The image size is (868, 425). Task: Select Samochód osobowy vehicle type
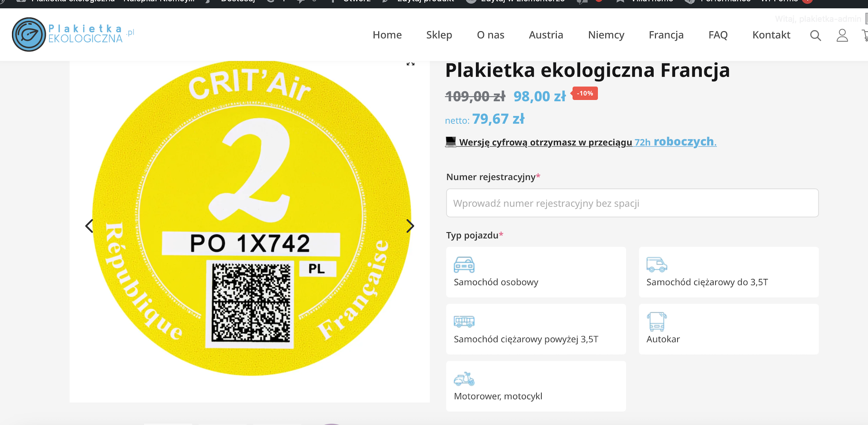pos(536,272)
